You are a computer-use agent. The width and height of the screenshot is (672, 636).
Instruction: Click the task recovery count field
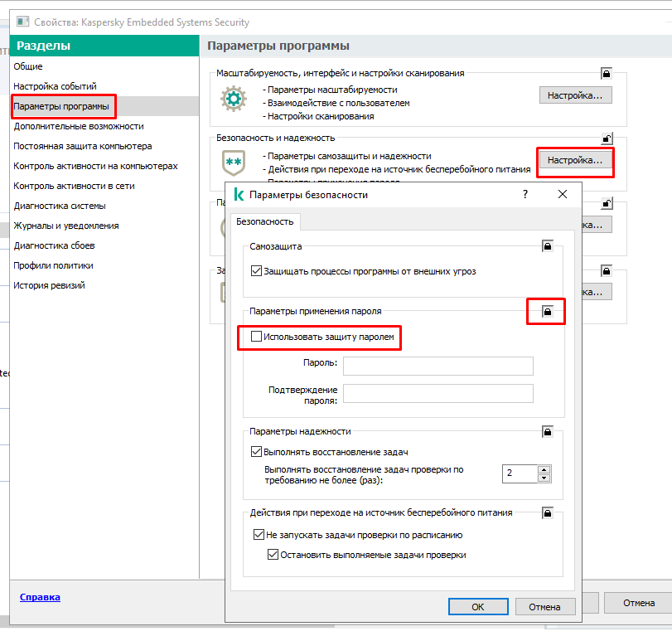[x=520, y=474]
